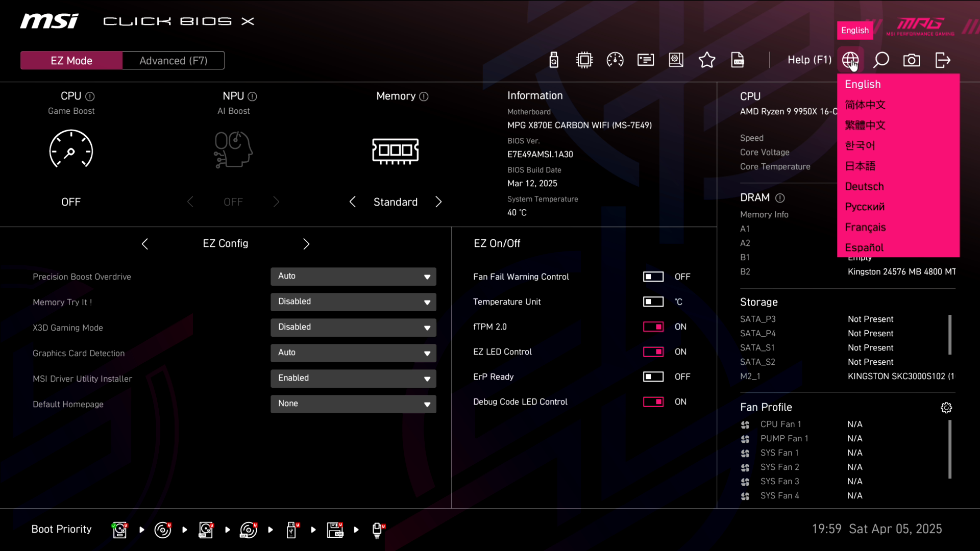Screen dimensions: 980x551
Task: Open the speedometer gauge icon in toolbar
Action: [x=615, y=60]
